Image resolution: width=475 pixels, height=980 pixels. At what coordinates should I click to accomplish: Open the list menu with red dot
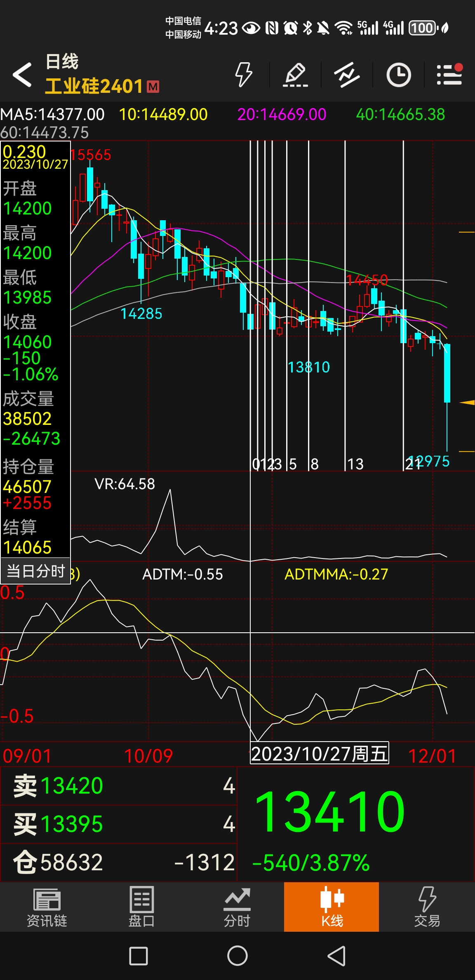point(450,75)
